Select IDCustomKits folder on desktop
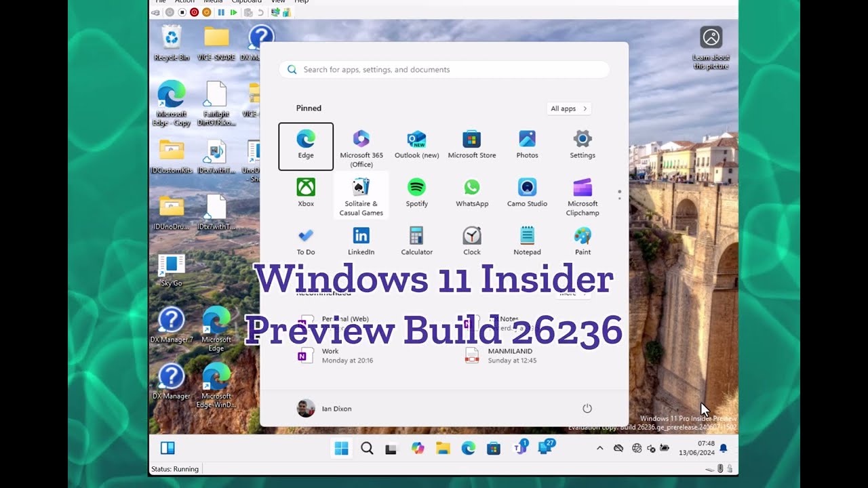This screenshot has height=488, width=868. point(172,157)
